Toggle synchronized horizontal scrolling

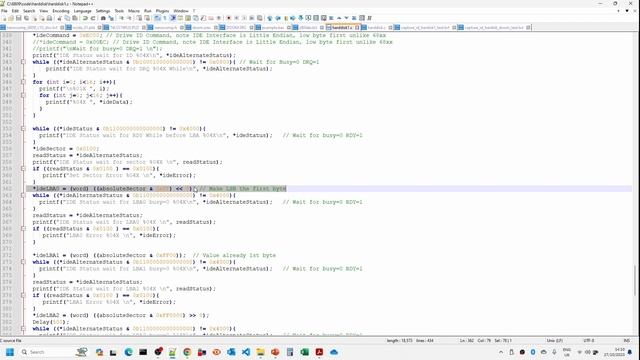pos(147,18)
